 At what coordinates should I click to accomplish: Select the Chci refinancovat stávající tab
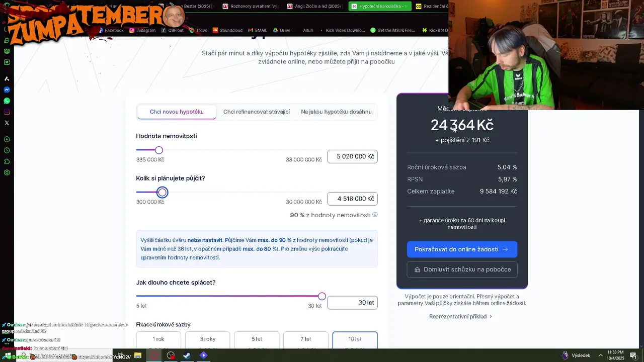257,112
